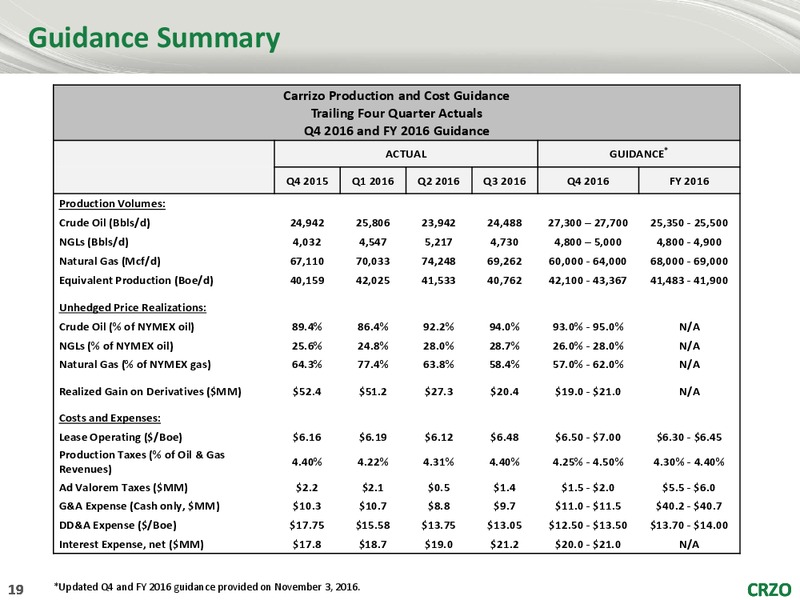Click the 'Q1 2016' column header
This screenshot has height=600, width=800.
(x=373, y=181)
